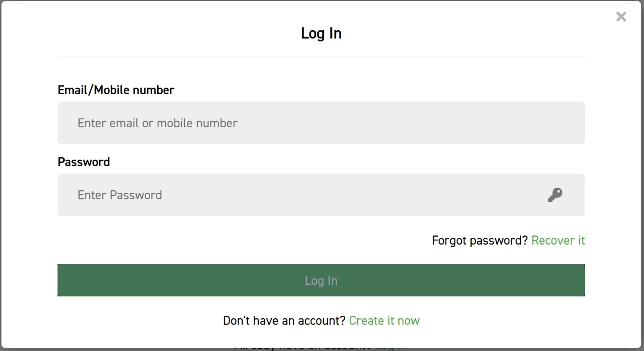Place the cursor in the password box
644x351 pixels.
[293, 195]
